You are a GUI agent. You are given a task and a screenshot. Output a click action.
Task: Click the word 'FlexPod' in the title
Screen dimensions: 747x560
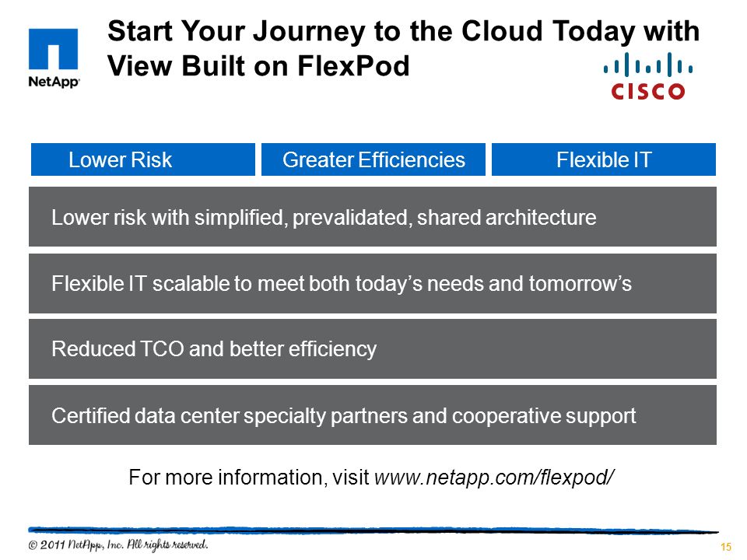pyautogui.click(x=353, y=65)
